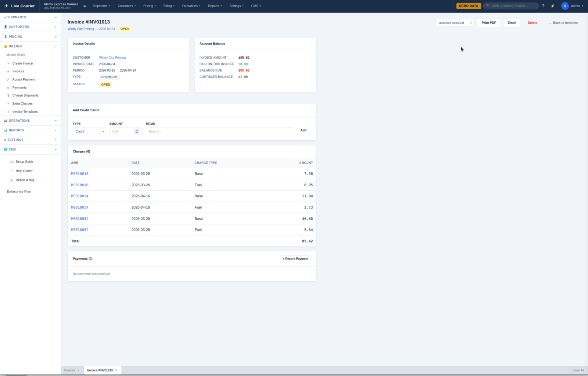
Task: Click the admin user avatar
Action: coord(565,6)
